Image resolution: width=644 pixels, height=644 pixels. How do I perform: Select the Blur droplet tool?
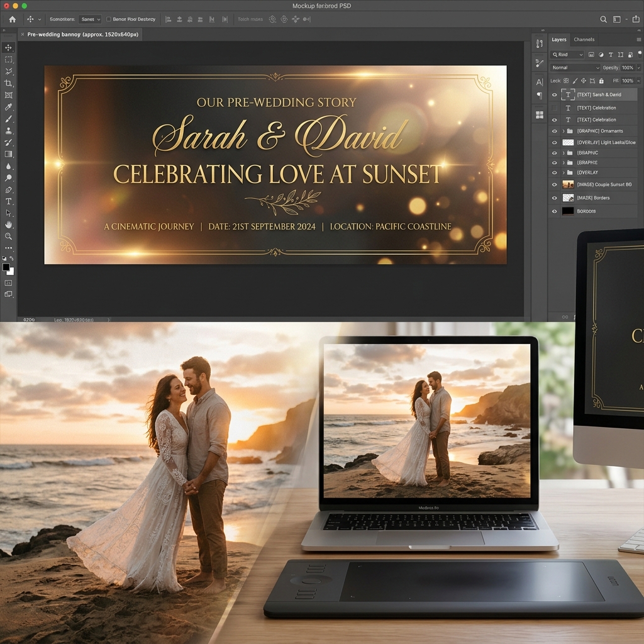click(8, 166)
